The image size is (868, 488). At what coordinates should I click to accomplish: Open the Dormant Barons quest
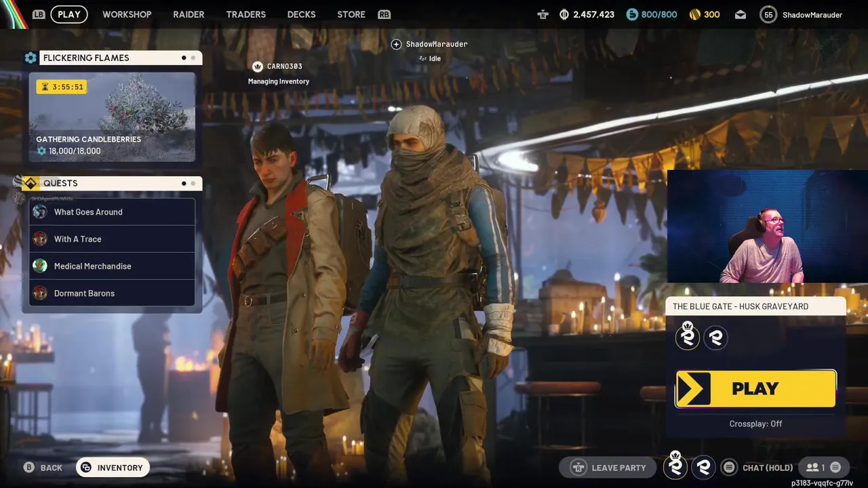coord(112,293)
